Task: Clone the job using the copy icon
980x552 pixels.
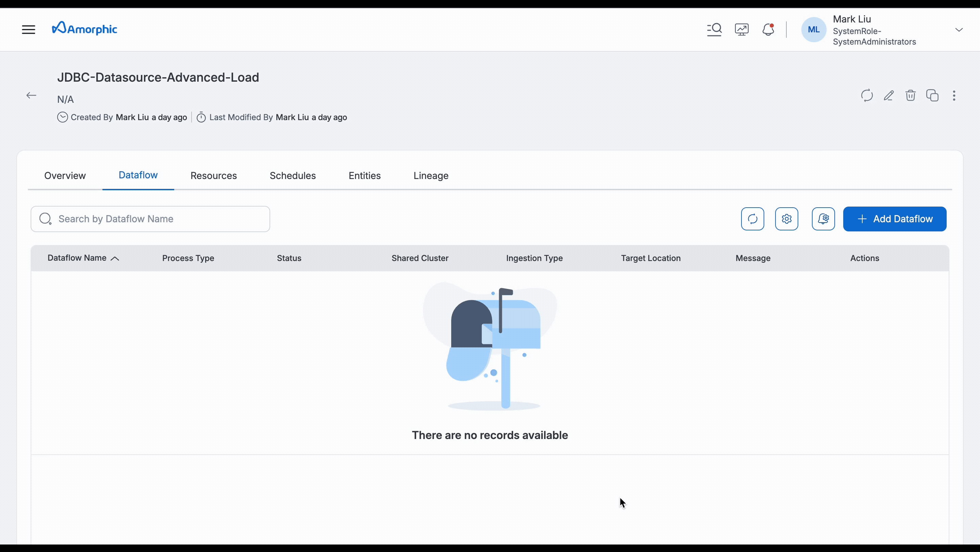Action: coord(932,96)
